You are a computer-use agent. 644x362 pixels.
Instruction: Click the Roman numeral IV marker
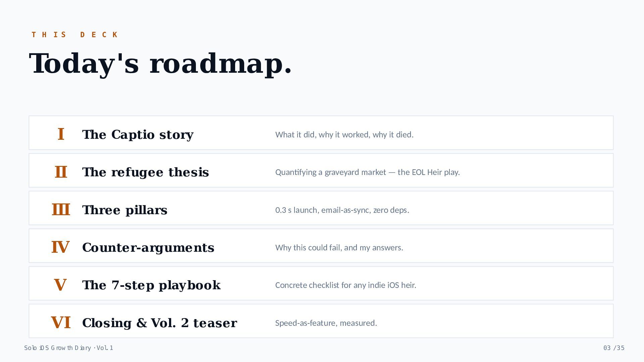tap(61, 247)
